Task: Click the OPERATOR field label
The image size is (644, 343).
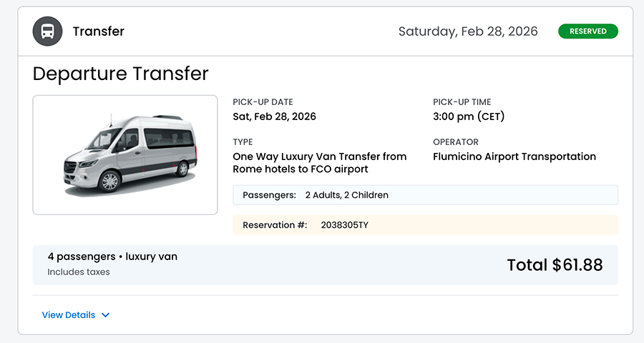Action: point(456,142)
